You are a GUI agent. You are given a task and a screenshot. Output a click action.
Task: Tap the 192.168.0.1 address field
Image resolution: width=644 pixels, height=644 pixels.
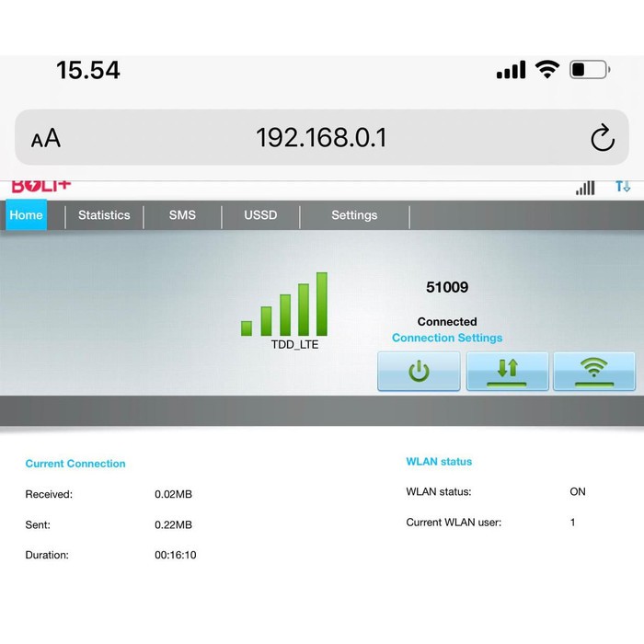tap(321, 138)
